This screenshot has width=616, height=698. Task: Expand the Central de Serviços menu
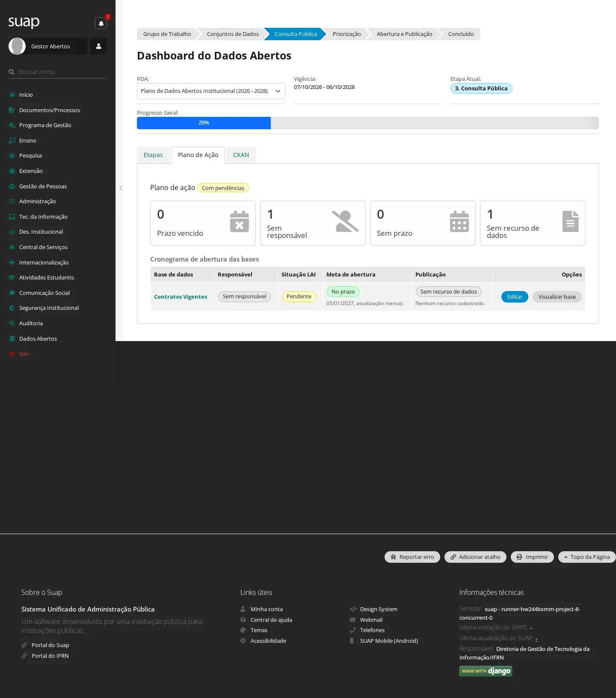[43, 247]
